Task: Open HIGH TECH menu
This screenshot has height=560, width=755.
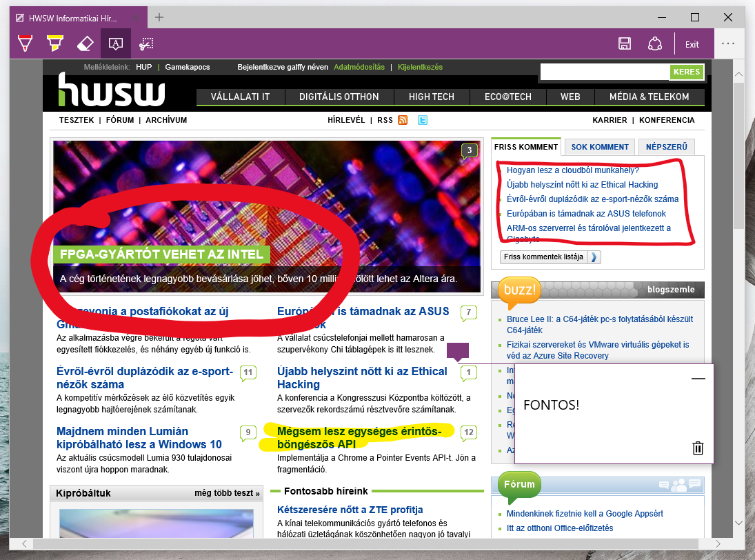Action: 432,97
